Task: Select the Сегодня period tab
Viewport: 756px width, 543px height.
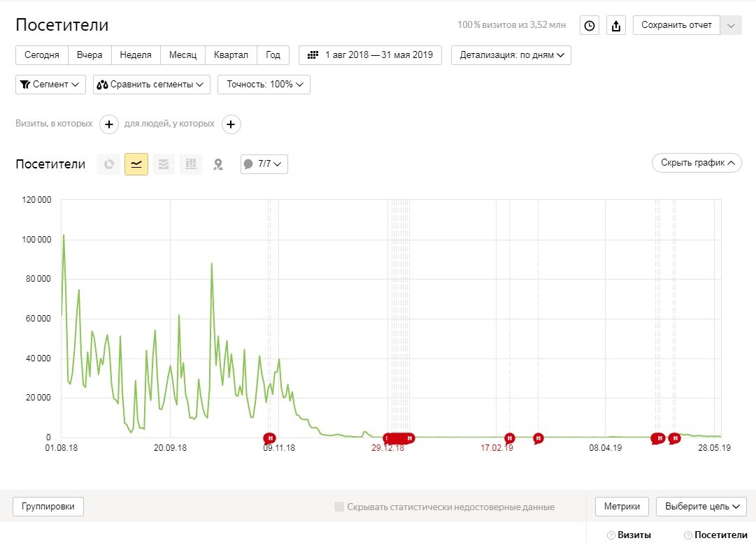Action: pos(42,55)
